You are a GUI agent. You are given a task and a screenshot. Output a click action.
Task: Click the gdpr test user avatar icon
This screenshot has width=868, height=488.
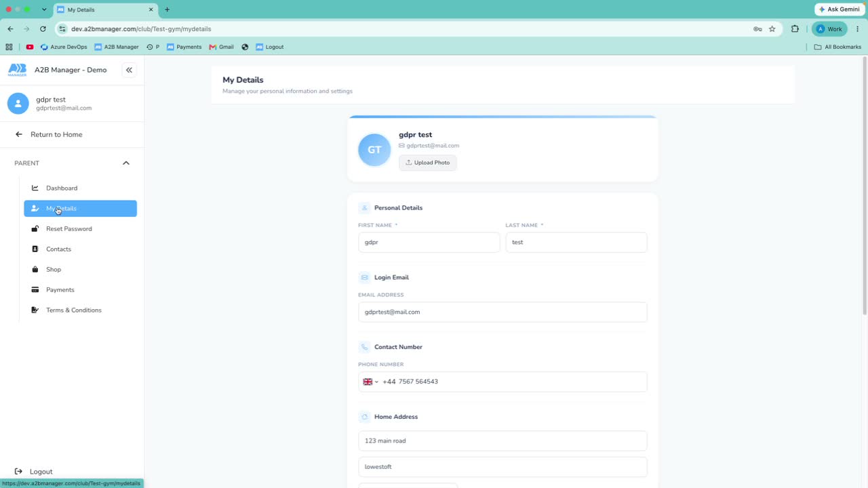18,104
